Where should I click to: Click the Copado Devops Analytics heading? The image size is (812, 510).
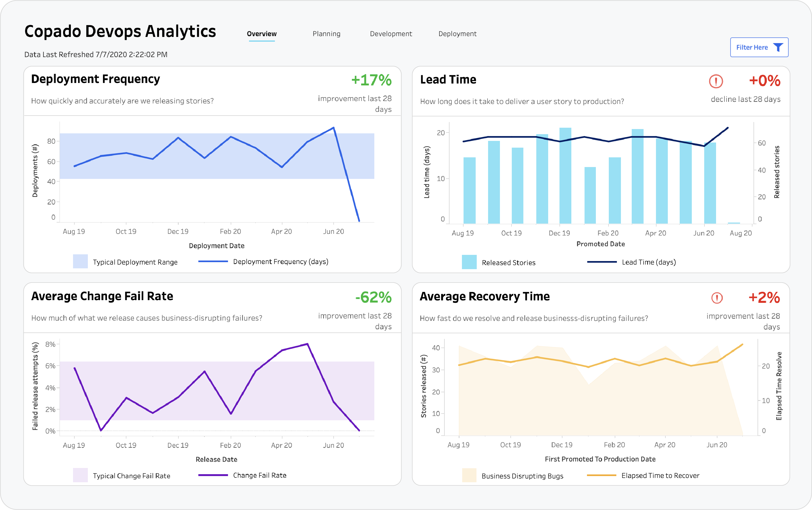pos(120,32)
